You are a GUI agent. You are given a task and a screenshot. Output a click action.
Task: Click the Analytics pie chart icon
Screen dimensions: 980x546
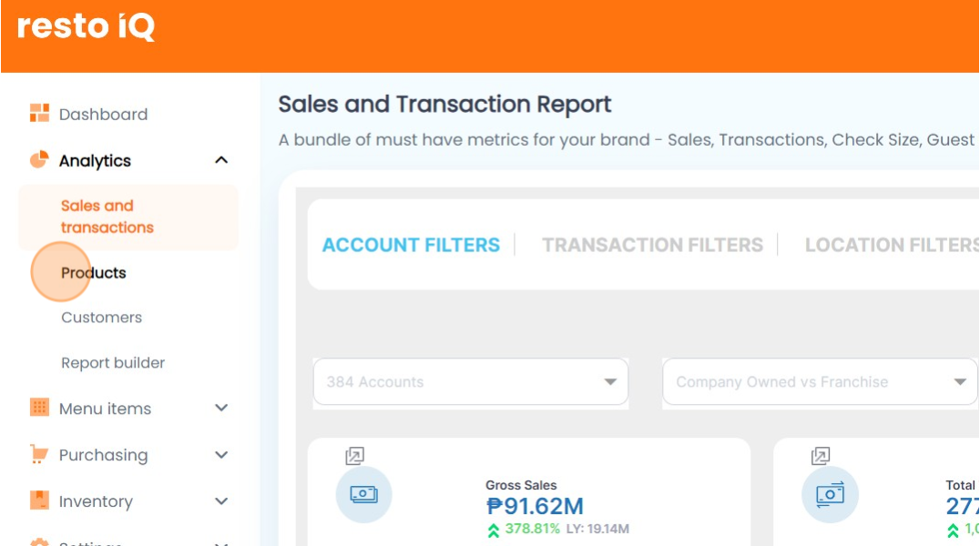click(x=39, y=160)
